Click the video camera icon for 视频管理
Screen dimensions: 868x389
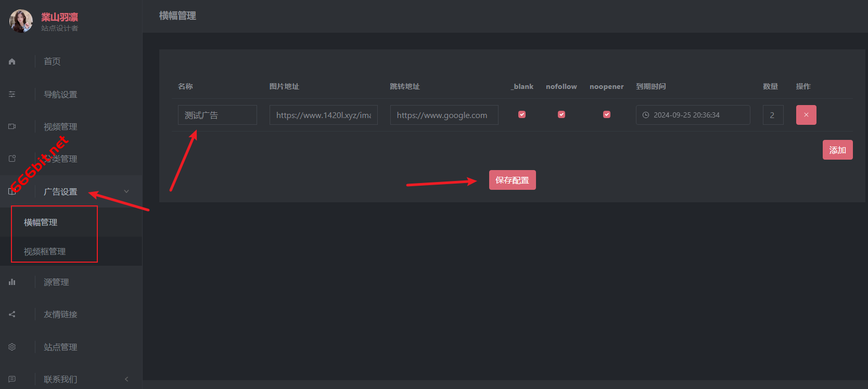pos(12,126)
